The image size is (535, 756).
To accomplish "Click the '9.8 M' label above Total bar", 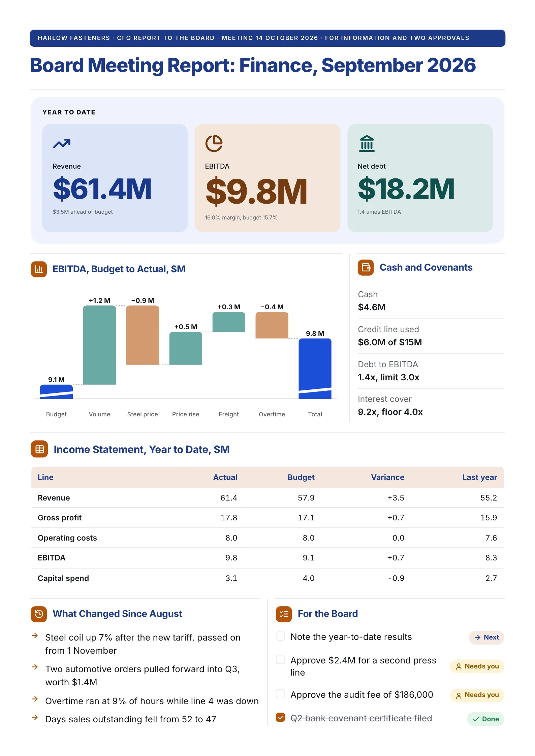I will (315, 333).
